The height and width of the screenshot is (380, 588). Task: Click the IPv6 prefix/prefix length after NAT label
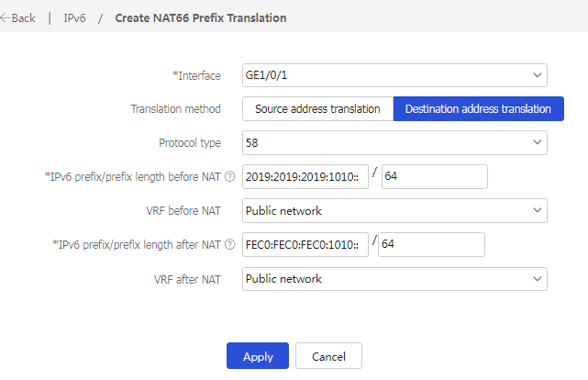coord(137,244)
